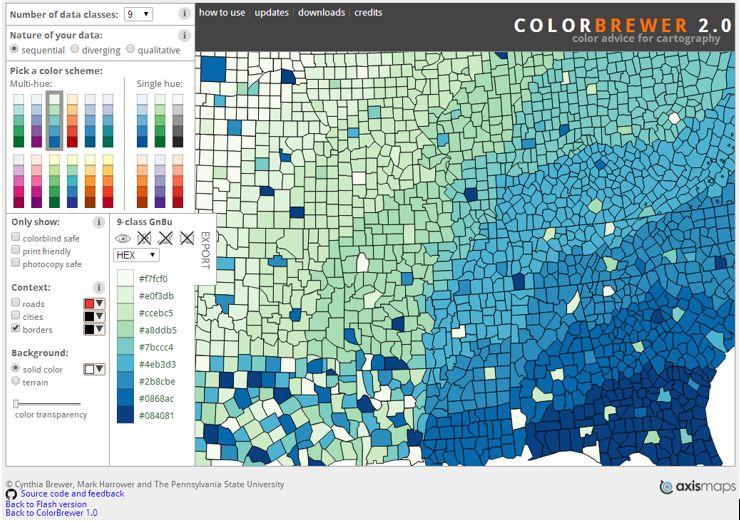Pick the pink-to-crimson PuRd scheme
The image size is (740, 522).
pos(18,181)
